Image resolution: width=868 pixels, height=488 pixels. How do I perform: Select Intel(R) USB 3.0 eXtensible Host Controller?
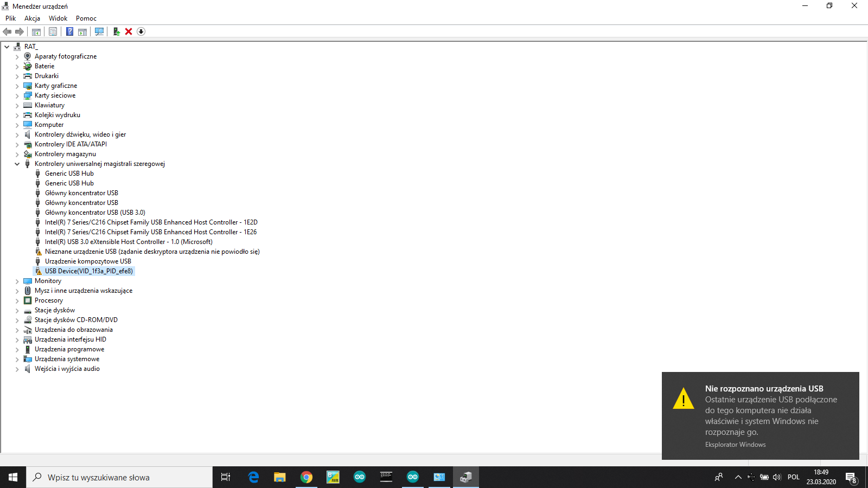129,242
